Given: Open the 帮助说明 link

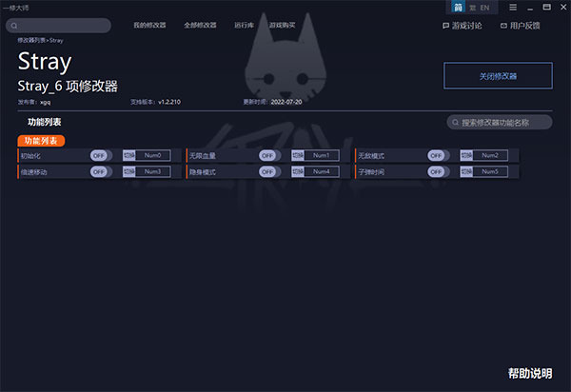Looking at the screenshot, I should pos(530,373).
